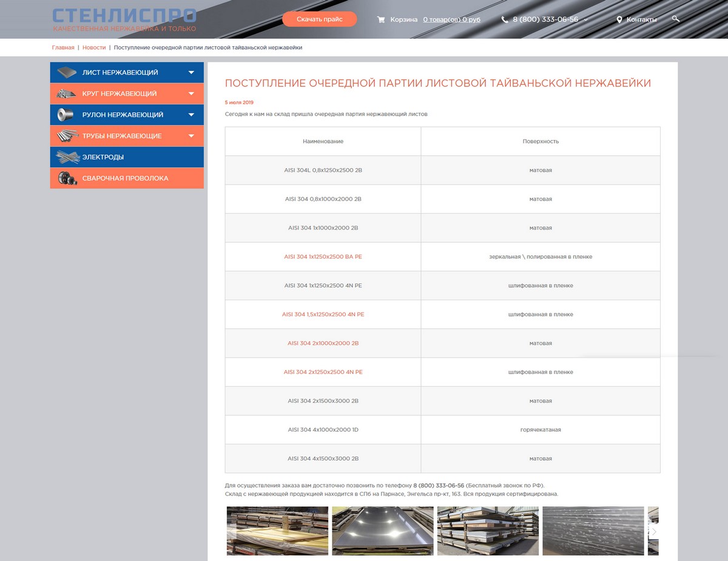Click the welding wire spool icon

(67, 178)
